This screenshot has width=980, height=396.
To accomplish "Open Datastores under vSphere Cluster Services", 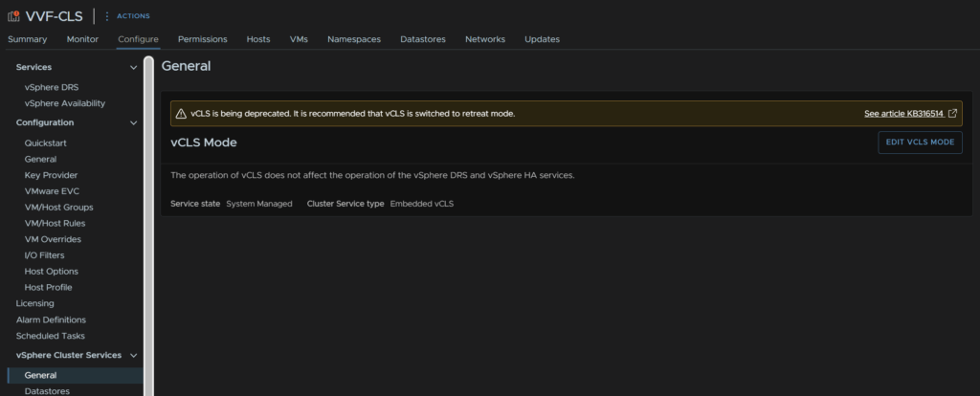I will tap(47, 391).
